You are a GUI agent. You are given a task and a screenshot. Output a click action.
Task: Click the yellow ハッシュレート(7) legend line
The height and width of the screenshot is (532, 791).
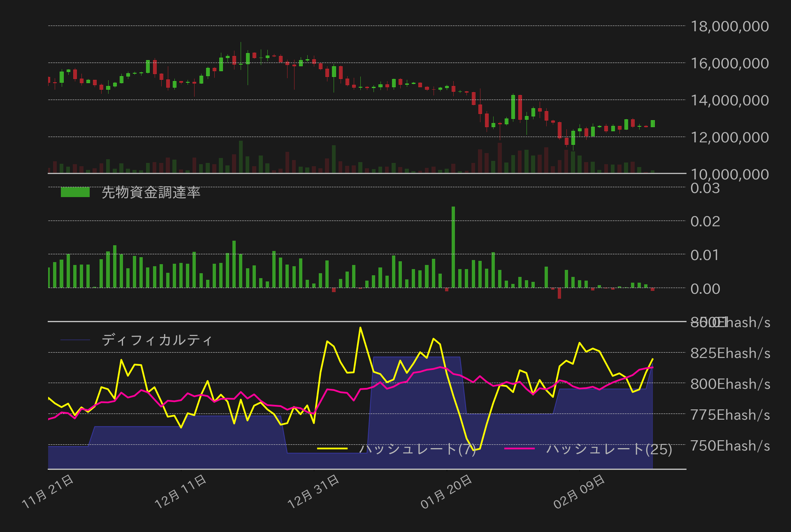tap(332, 448)
